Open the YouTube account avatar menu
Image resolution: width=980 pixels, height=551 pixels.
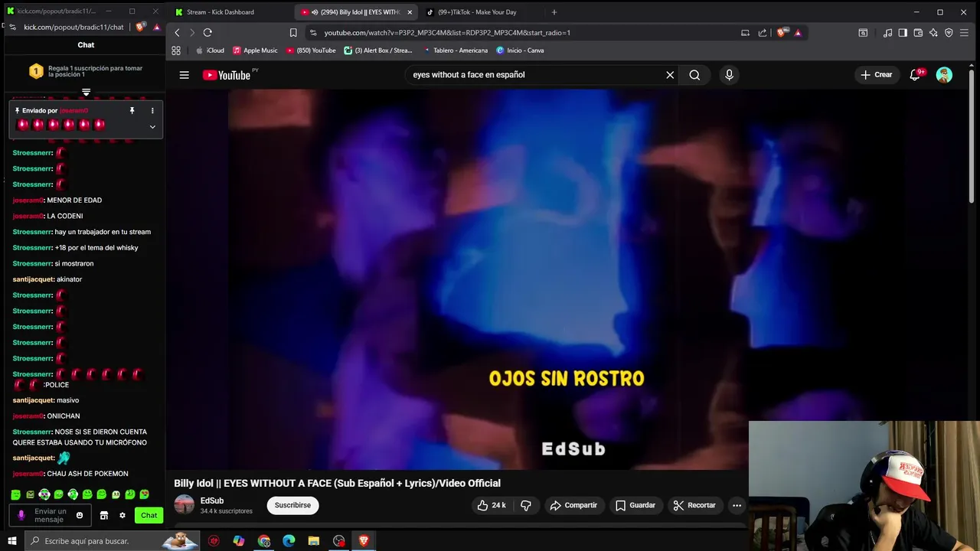944,75
